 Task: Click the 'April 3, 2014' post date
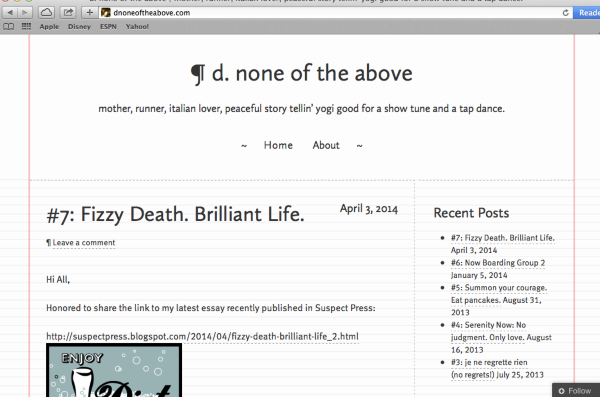(369, 209)
